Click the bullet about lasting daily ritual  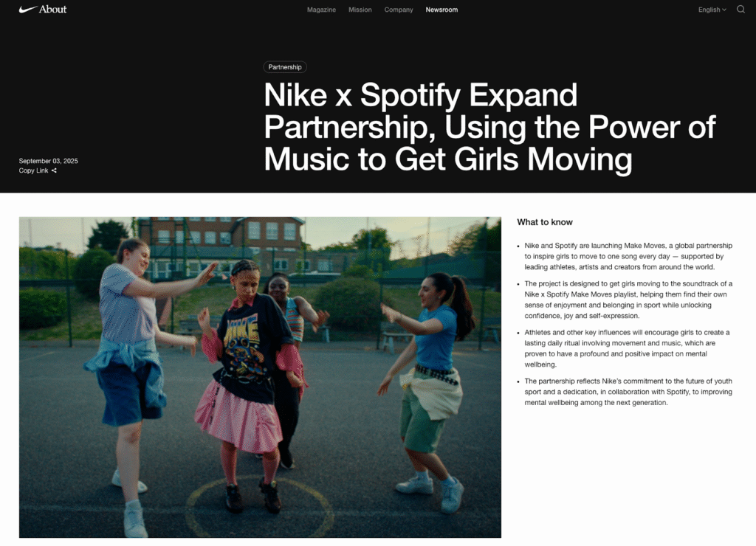pyautogui.click(x=628, y=348)
